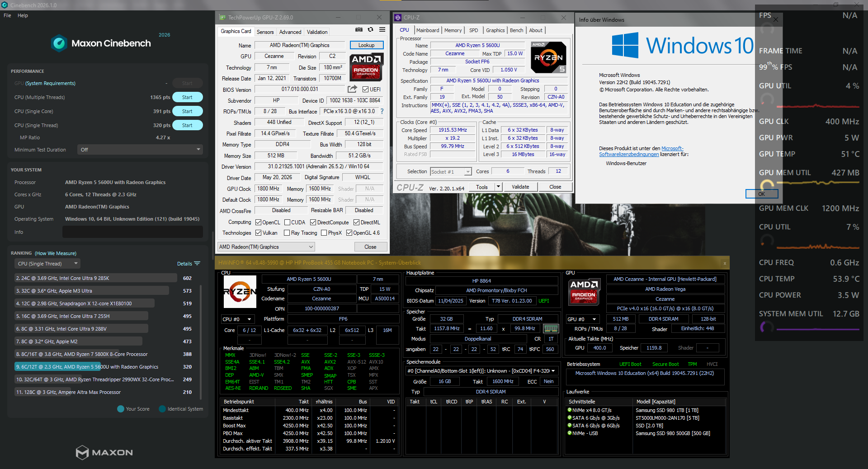Click the GPU-Z title bar icon
The height and width of the screenshot is (469, 868).
[222, 18]
